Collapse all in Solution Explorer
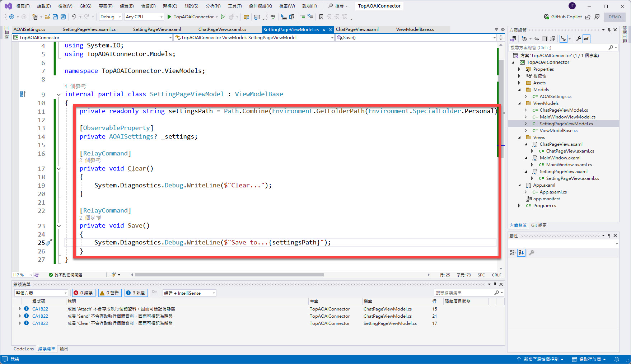 [x=544, y=39]
